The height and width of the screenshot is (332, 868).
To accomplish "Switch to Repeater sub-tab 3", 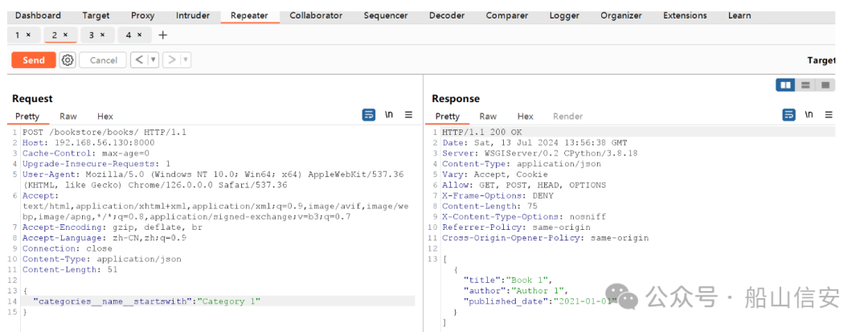I will [92, 35].
